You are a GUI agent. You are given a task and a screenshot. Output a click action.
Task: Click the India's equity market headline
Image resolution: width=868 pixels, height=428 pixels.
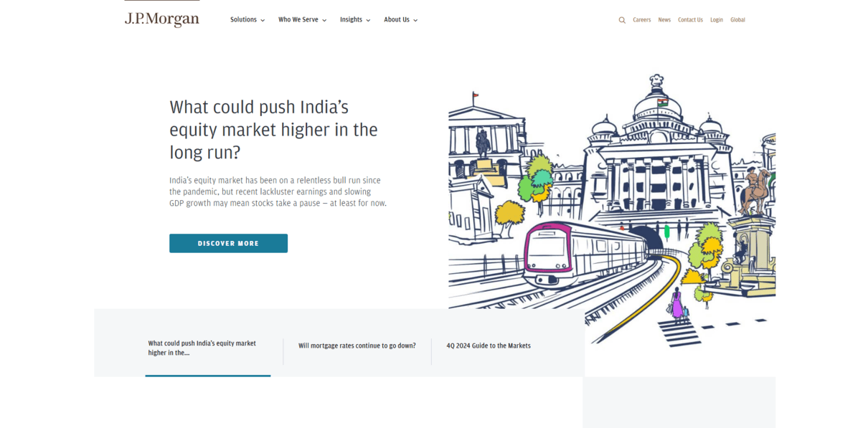[x=273, y=130]
